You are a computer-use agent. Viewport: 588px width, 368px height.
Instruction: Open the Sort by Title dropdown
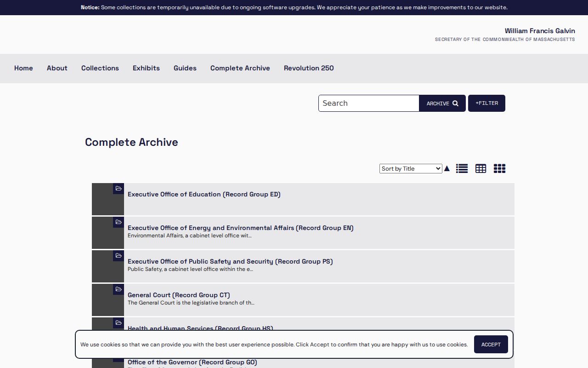tap(411, 169)
